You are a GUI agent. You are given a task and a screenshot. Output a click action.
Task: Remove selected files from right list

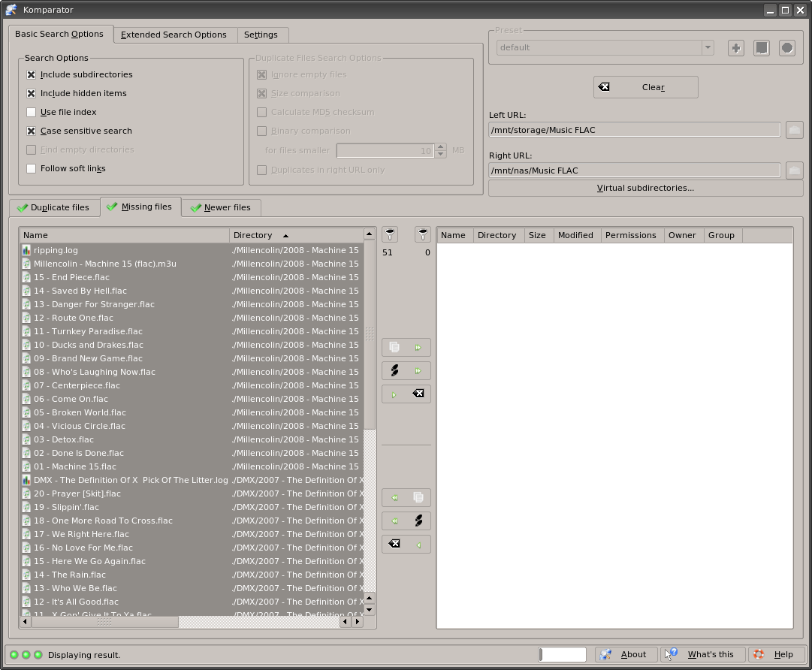[x=406, y=544]
